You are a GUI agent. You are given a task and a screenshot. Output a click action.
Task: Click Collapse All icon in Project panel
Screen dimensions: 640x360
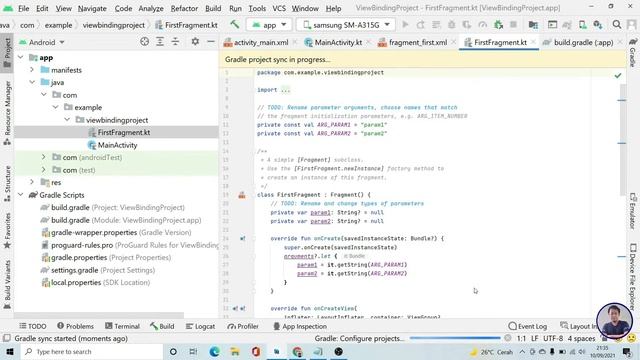(175, 42)
